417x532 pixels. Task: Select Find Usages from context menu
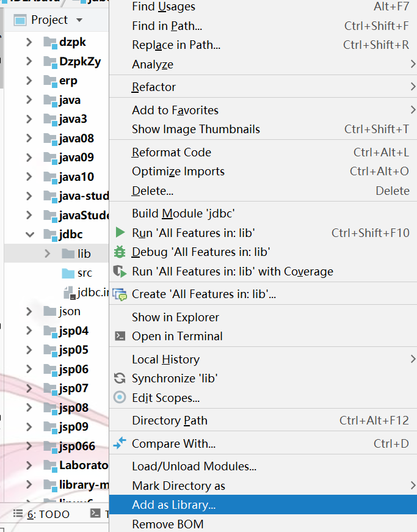(263, 7)
